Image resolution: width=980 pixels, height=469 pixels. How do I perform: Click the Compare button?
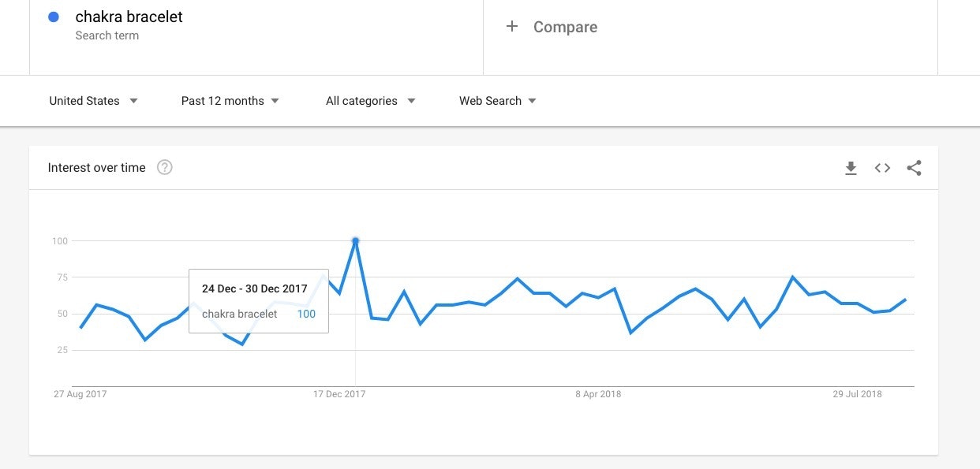[565, 27]
